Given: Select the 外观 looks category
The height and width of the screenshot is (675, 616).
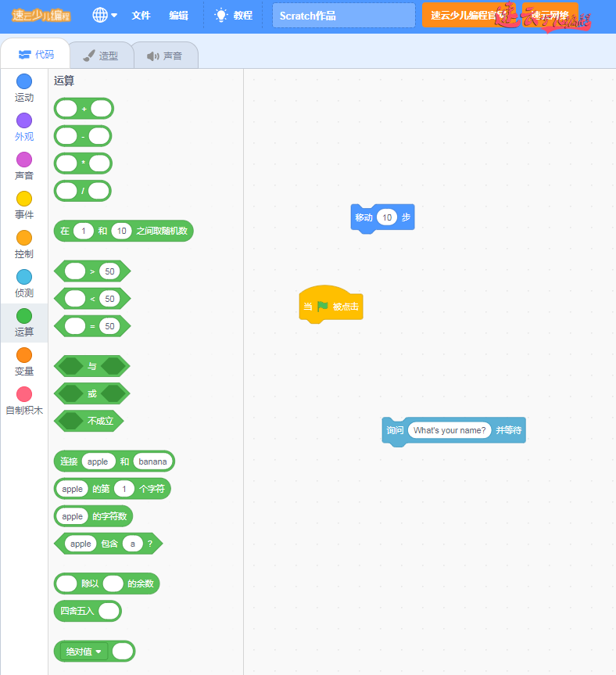Looking at the screenshot, I should point(24,127).
